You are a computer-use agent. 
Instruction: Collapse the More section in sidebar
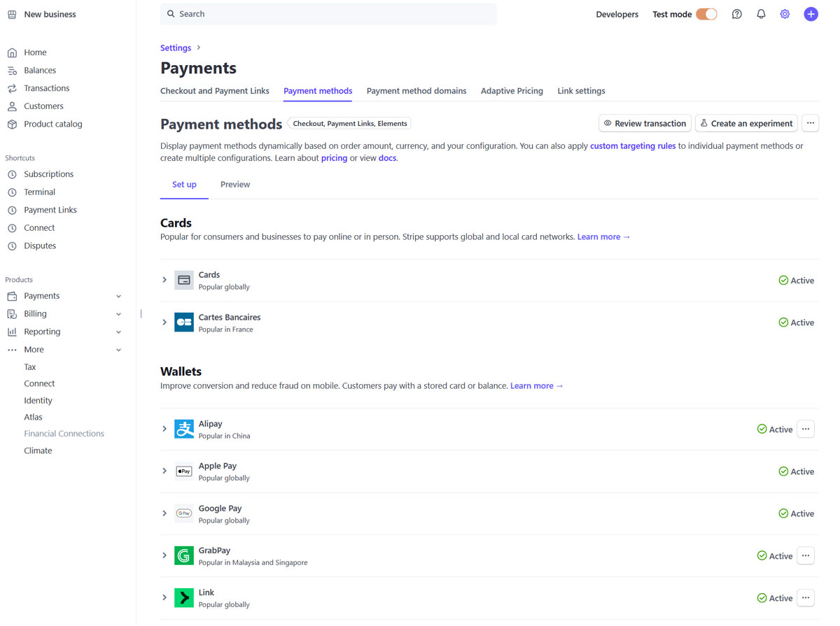point(118,350)
